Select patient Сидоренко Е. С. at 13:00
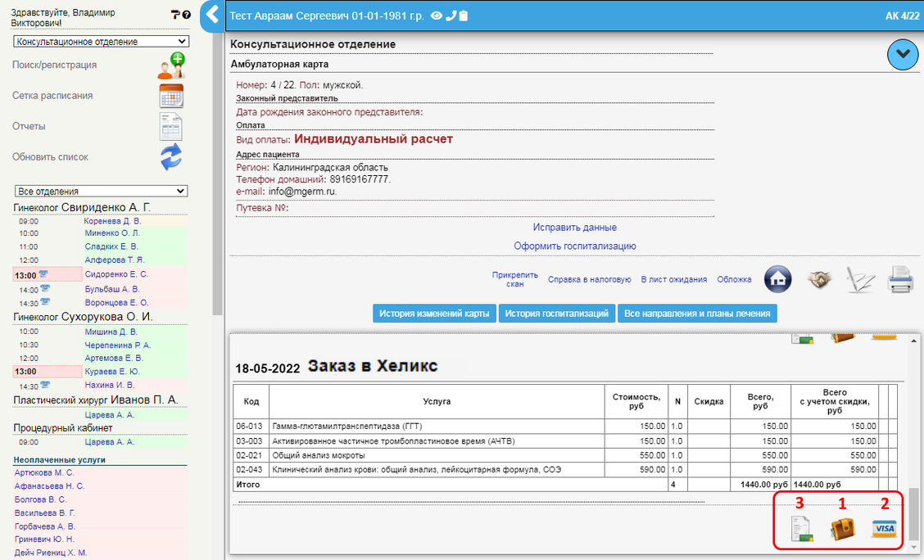 [116, 274]
